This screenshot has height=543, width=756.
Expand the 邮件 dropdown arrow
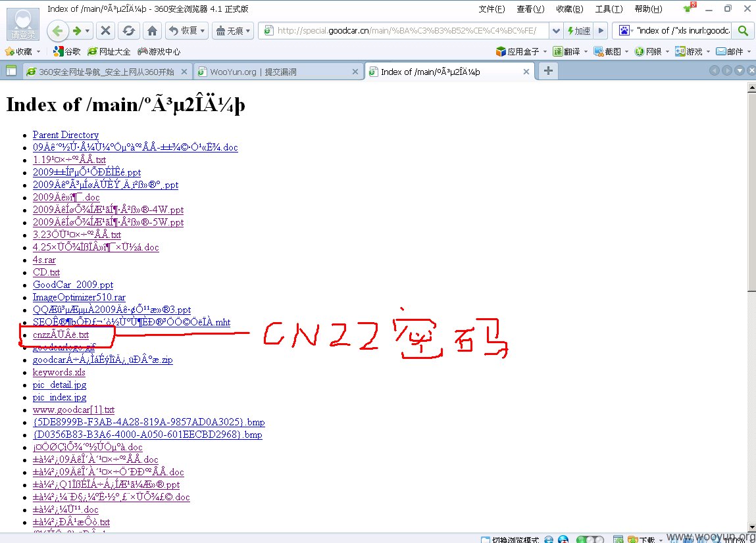[749, 51]
